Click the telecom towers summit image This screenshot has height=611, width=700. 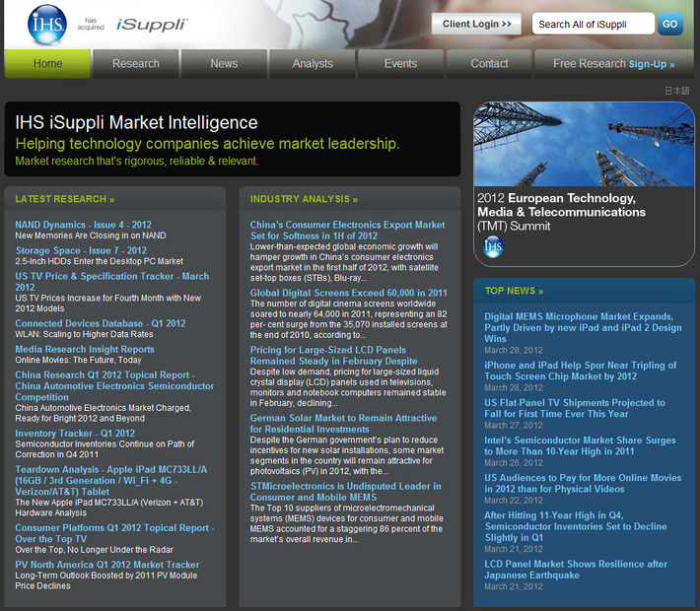click(584, 144)
